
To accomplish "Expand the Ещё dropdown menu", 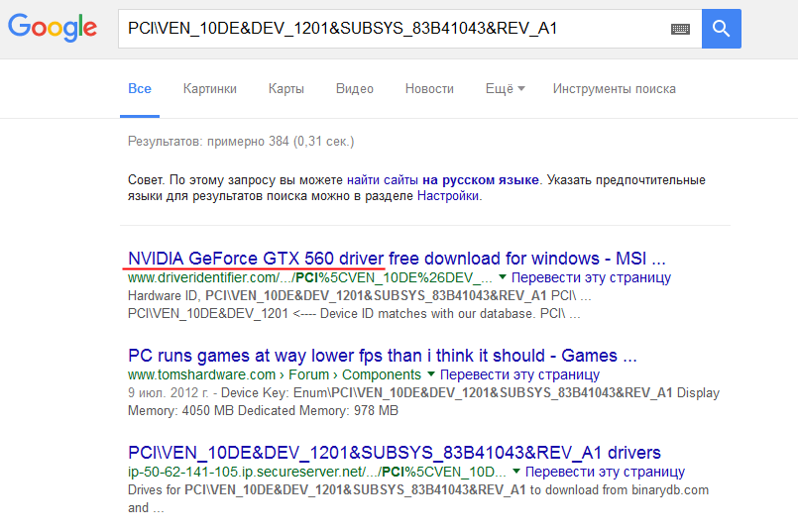I will (x=505, y=89).
